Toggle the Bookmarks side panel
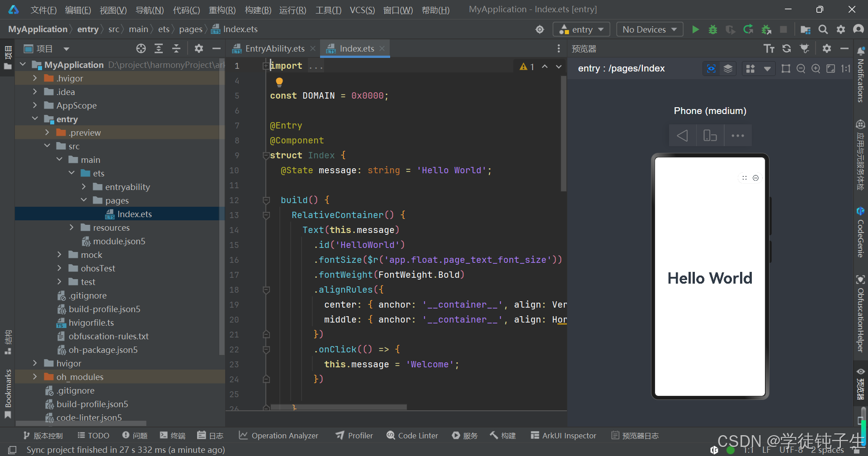 (x=8, y=394)
